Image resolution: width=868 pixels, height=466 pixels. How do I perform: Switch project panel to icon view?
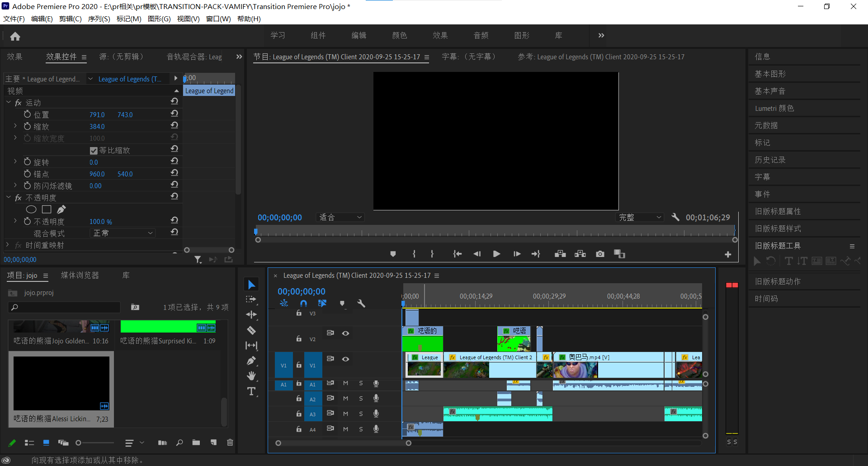[46, 442]
